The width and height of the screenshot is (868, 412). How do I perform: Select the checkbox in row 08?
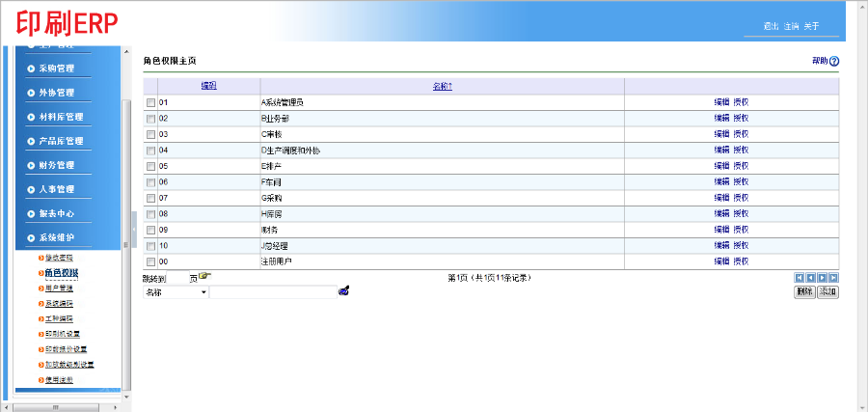[x=150, y=214]
